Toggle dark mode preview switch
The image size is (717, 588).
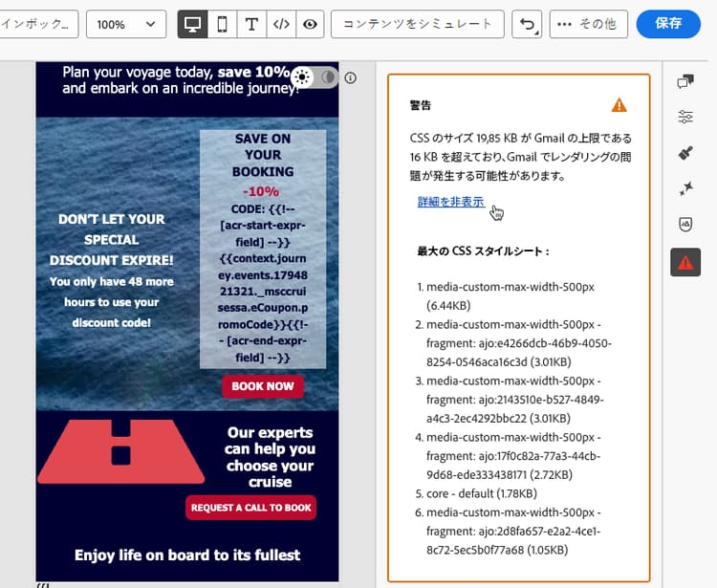tap(315, 76)
